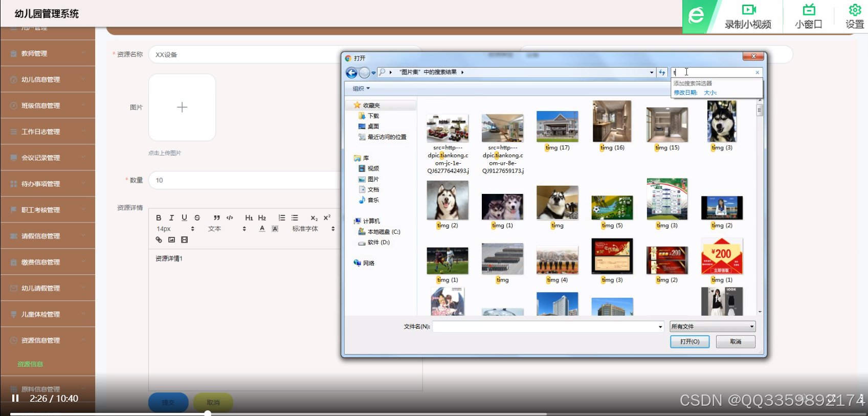Screen dimensions: 868x416
Task: Select the timg (16) bathroom thumbnail
Action: [612, 121]
